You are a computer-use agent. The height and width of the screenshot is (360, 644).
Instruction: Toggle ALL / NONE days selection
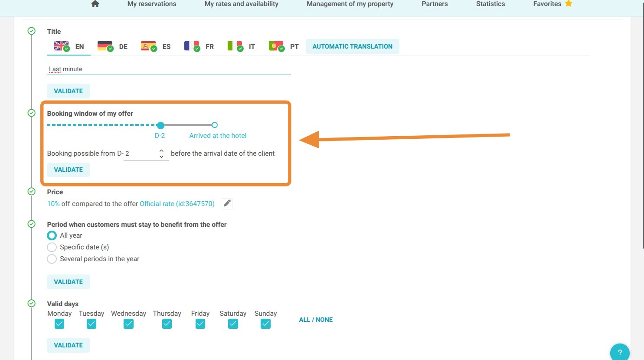coord(316,320)
